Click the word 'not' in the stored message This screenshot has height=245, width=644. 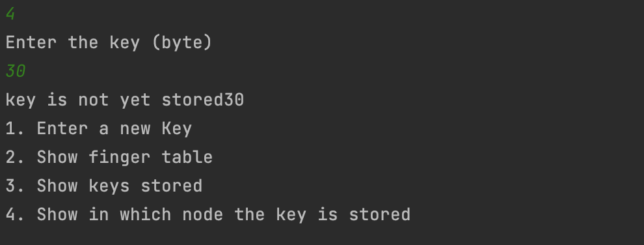pyautogui.click(x=94, y=100)
